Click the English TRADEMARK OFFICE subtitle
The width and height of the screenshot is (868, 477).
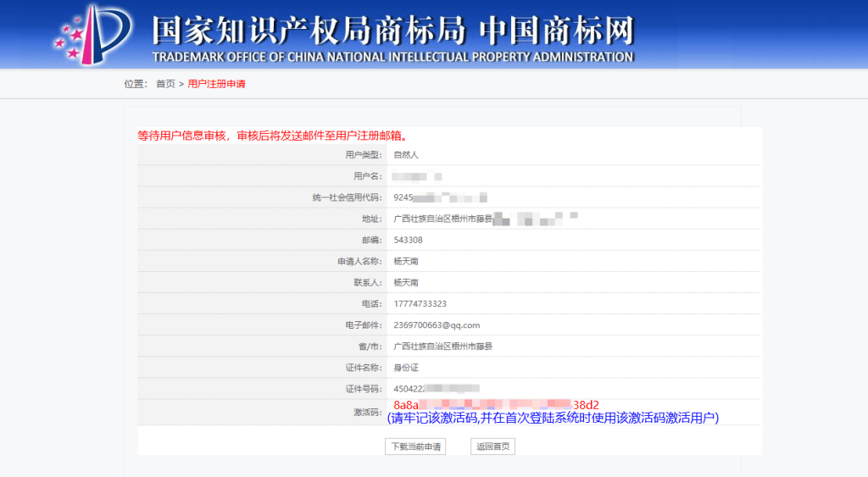(x=392, y=57)
